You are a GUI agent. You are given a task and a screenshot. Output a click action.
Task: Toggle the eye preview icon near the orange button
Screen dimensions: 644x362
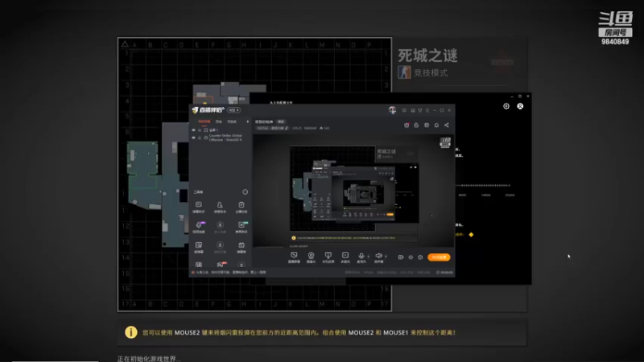[411, 257]
